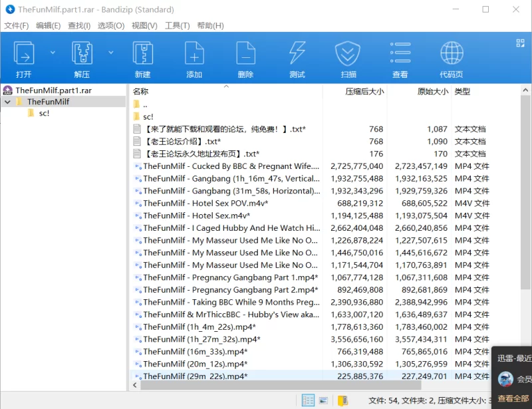The width and height of the screenshot is (532, 409).
Task: Select Pregnancy Gangbang Part 2.mp4 file
Action: pos(231,290)
